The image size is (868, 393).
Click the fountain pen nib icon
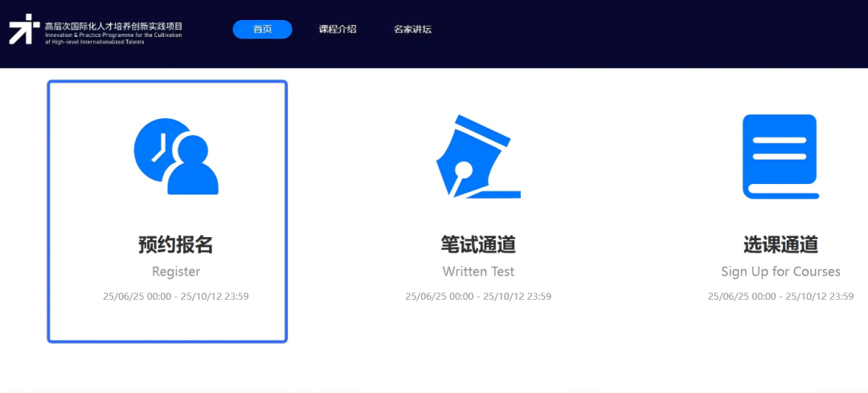[474, 156]
